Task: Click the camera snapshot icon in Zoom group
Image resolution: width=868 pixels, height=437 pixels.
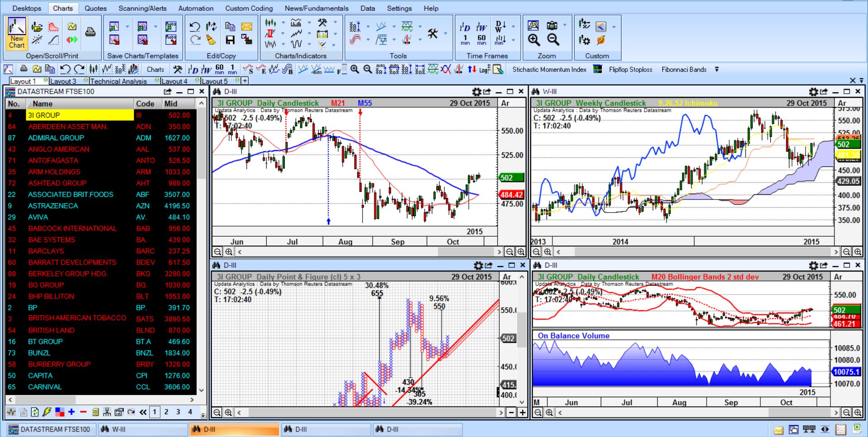Action: click(x=552, y=26)
